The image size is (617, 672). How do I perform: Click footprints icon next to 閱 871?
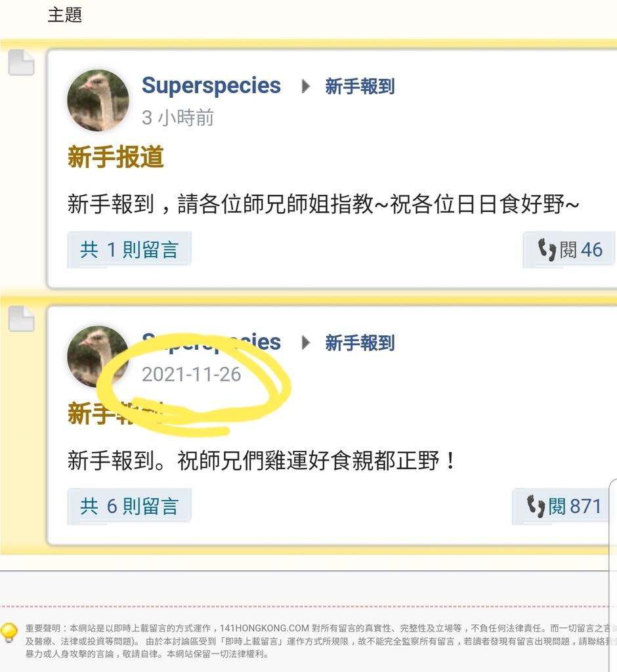click(x=536, y=506)
